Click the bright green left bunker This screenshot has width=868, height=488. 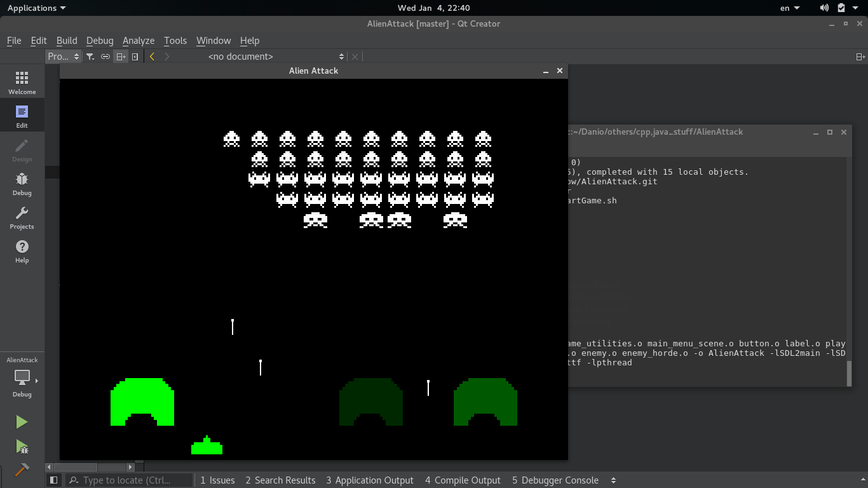pyautogui.click(x=142, y=402)
